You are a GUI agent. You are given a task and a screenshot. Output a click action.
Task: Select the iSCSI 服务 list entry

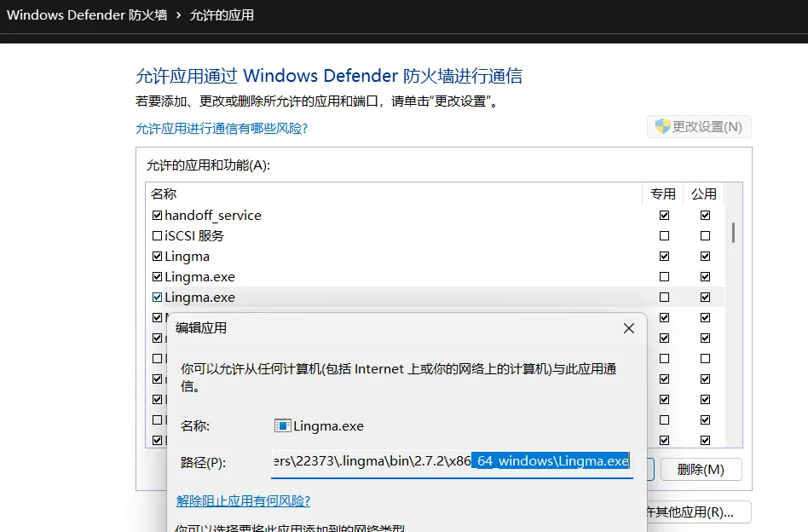[x=194, y=235]
